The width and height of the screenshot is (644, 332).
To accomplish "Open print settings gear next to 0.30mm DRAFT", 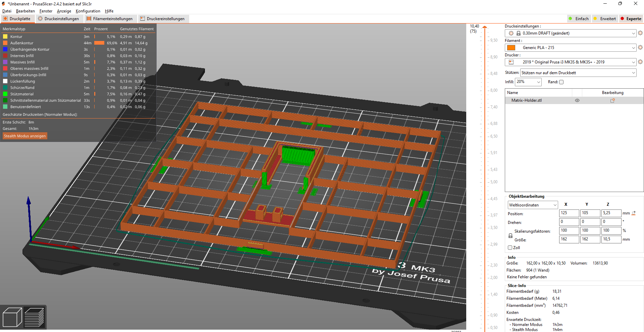I will pos(640,33).
